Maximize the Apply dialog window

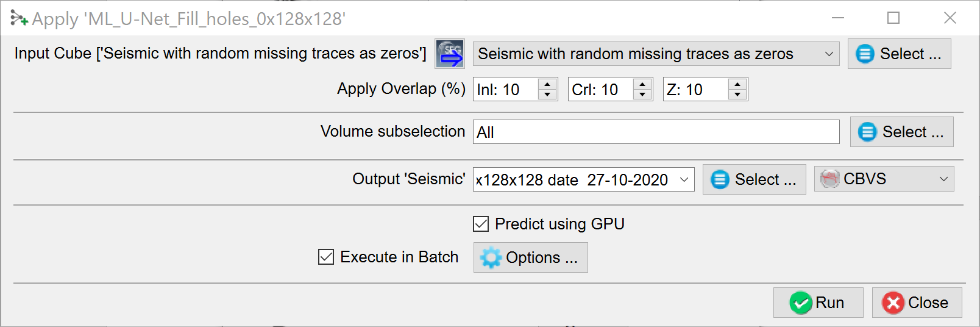(x=893, y=18)
